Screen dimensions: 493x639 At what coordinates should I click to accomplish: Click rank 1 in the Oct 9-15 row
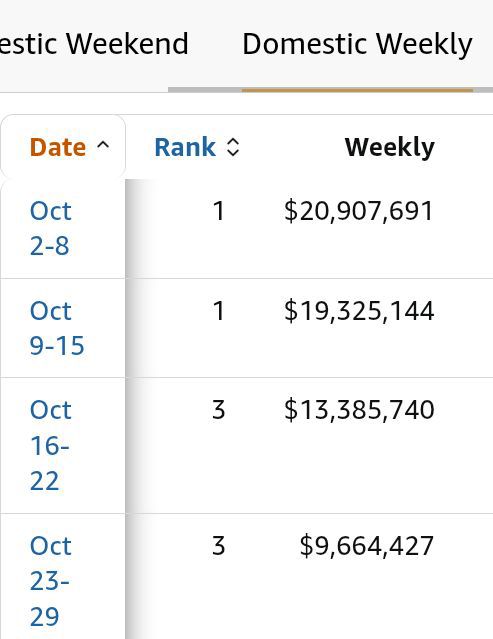coord(219,311)
